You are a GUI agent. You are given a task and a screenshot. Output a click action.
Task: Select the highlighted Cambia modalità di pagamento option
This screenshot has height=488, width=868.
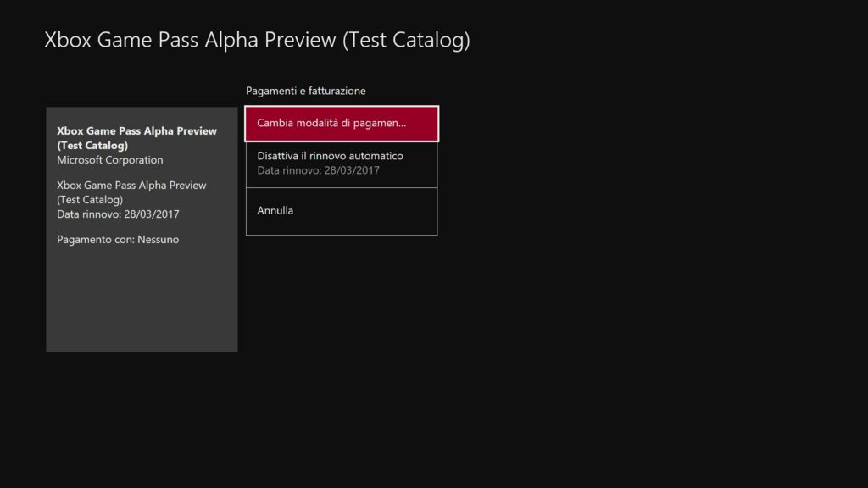tap(341, 124)
